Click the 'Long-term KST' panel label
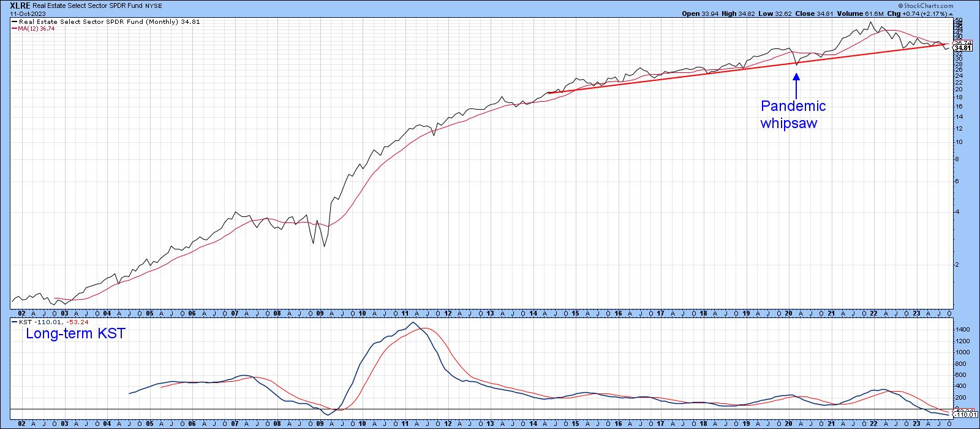Screen dimensions: 980x429 coord(75,333)
